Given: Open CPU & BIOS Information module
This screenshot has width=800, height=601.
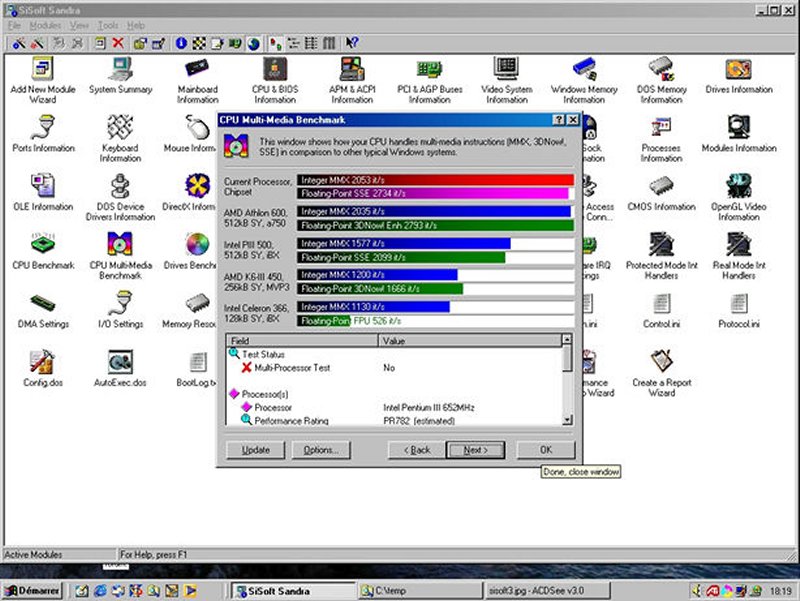Looking at the screenshot, I should [275, 80].
